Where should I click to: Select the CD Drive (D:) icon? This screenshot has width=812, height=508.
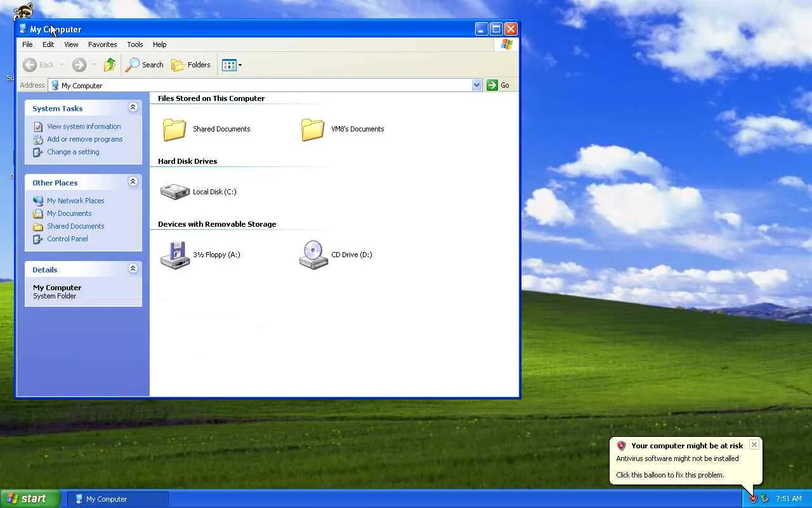tap(313, 255)
